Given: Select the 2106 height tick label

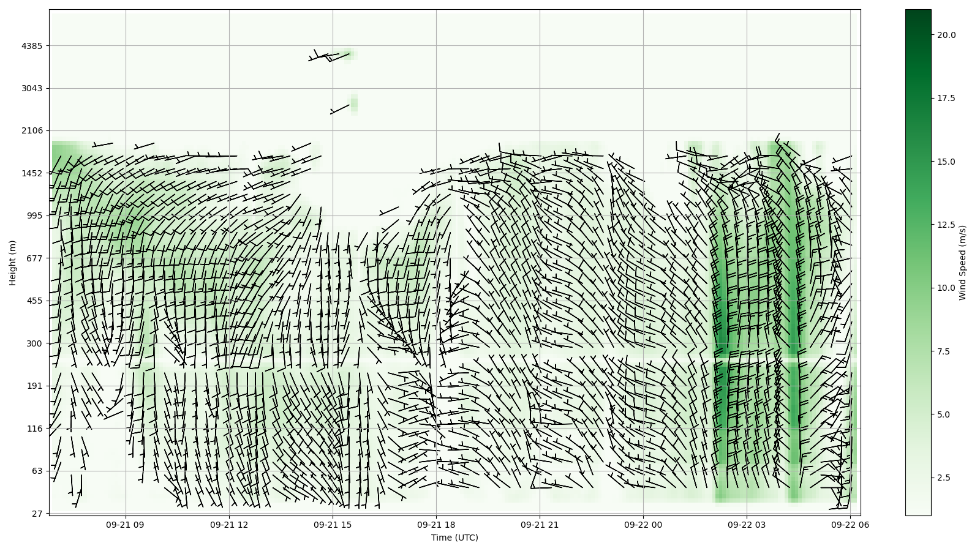Looking at the screenshot, I should pyautogui.click(x=32, y=130).
